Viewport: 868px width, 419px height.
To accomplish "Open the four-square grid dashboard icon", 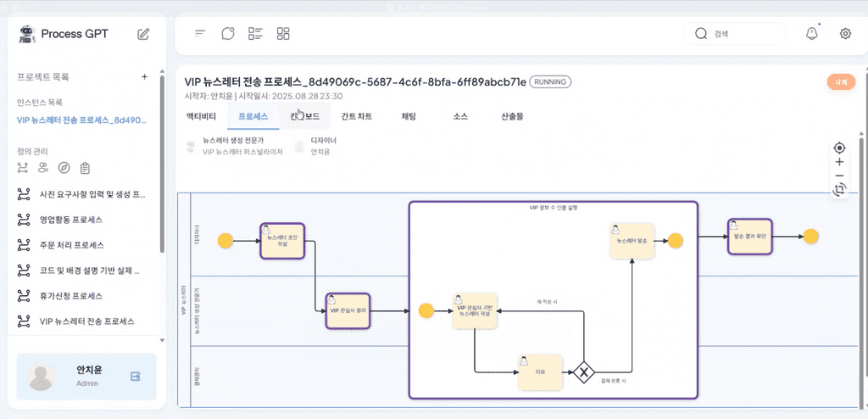I will (283, 33).
